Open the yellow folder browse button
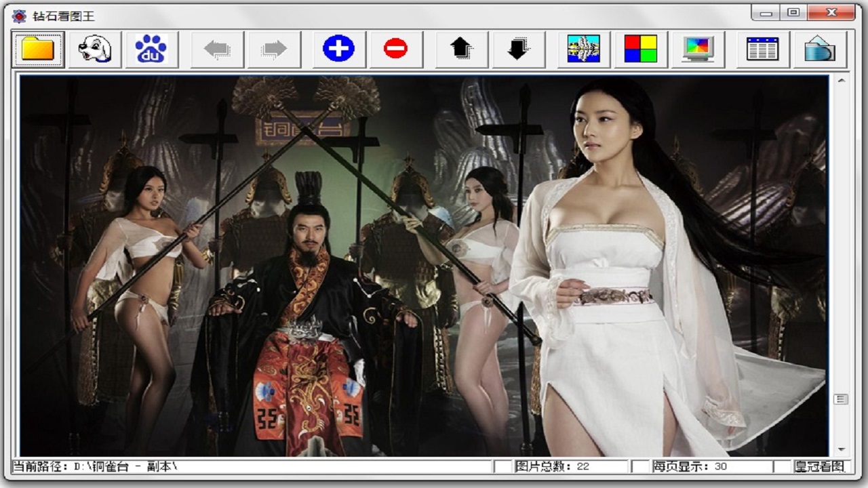 pos(38,49)
